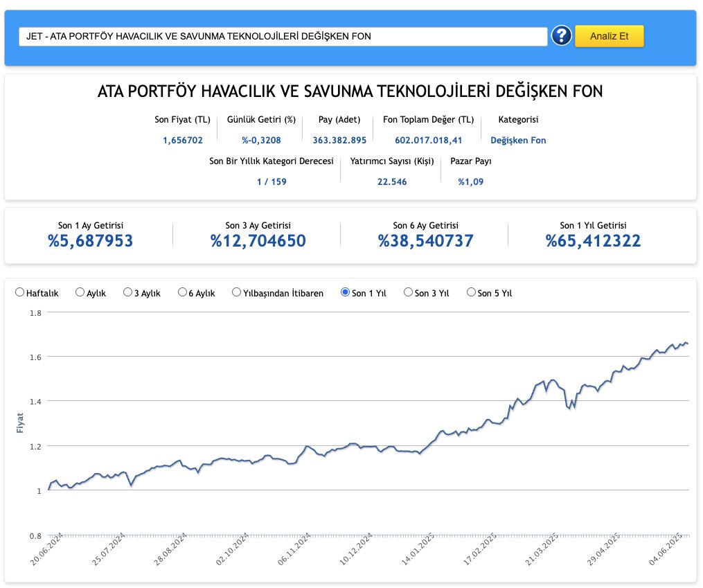The image size is (703, 588).
Task: Click the 20.06.2024 date label on chart axis
Action: point(47,549)
